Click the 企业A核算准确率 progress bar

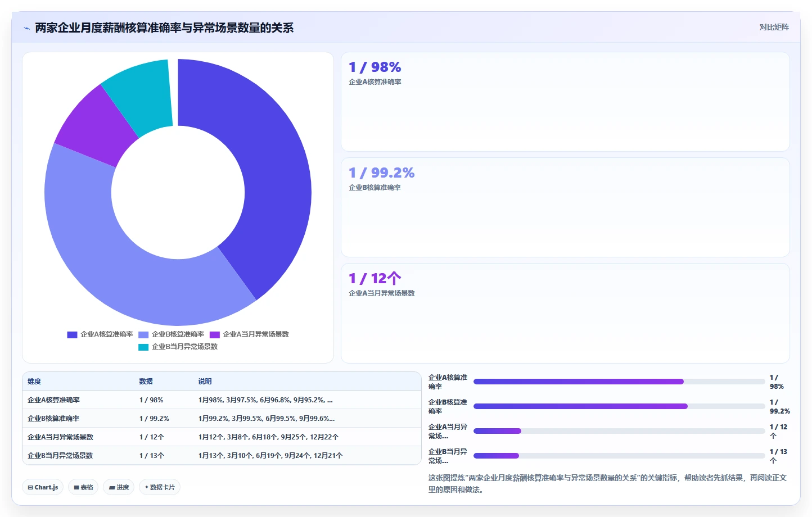[619, 382]
